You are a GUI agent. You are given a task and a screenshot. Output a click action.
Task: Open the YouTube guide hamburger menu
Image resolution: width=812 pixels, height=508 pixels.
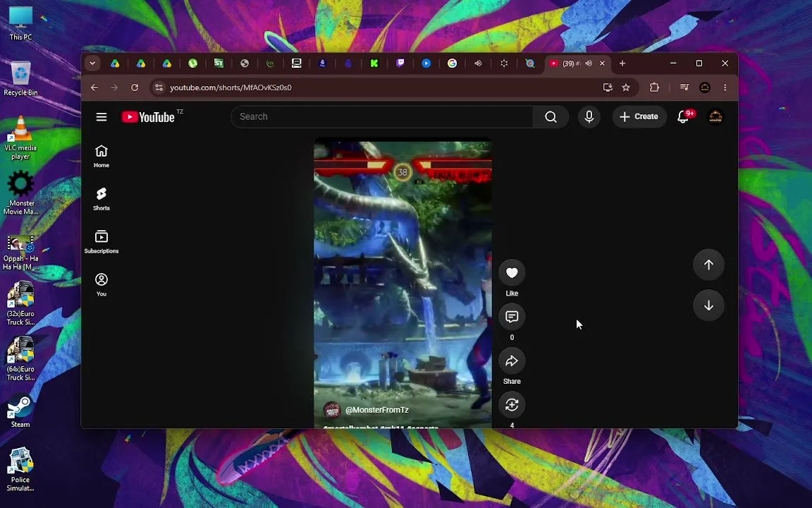(101, 116)
